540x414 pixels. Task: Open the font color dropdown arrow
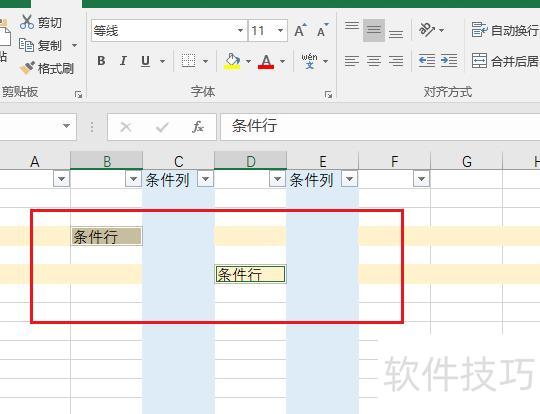282,61
